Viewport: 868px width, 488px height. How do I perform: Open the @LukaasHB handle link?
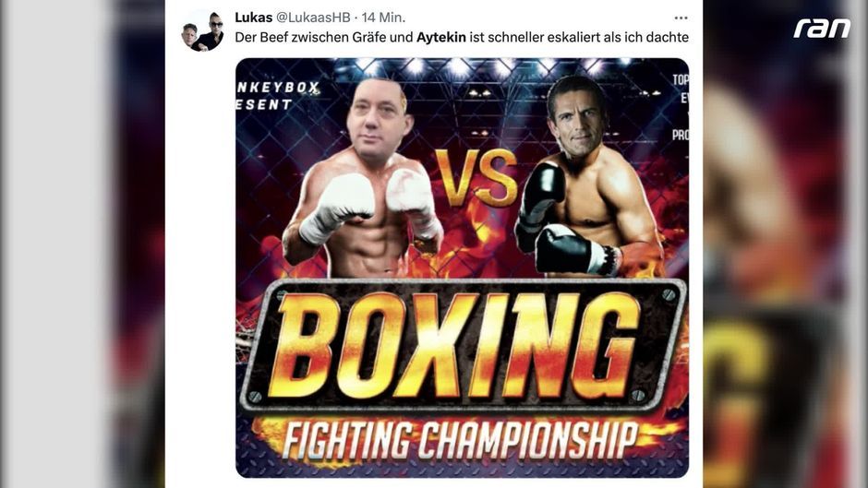(x=313, y=18)
